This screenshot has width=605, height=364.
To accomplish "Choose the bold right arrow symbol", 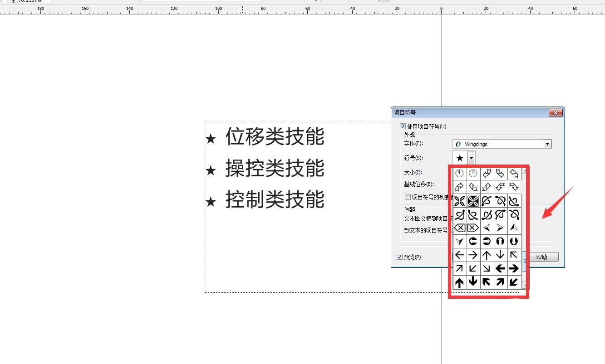I will [514, 268].
